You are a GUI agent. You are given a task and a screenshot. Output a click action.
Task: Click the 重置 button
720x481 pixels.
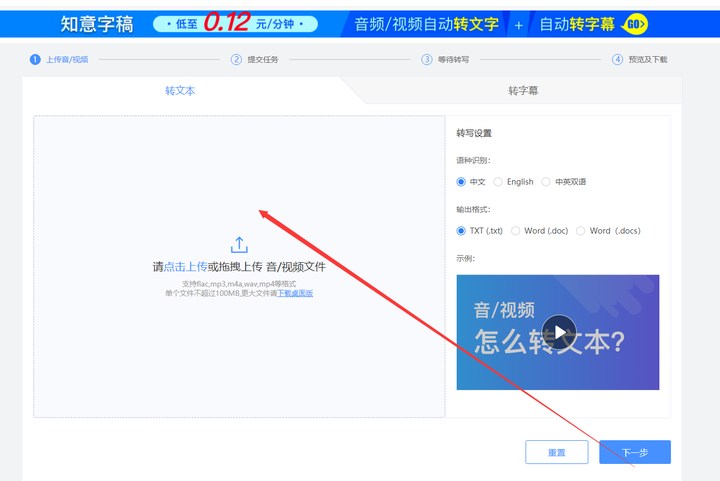(557, 452)
